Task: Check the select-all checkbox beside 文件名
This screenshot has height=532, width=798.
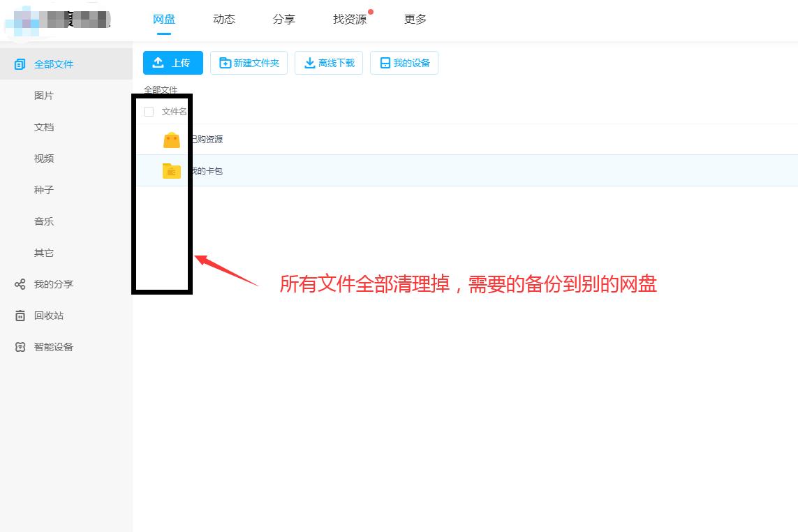Action: (148, 110)
